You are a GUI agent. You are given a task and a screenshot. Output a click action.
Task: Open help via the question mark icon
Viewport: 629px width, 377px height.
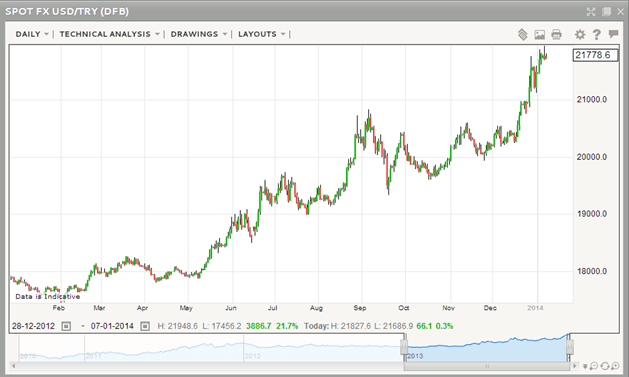click(597, 34)
